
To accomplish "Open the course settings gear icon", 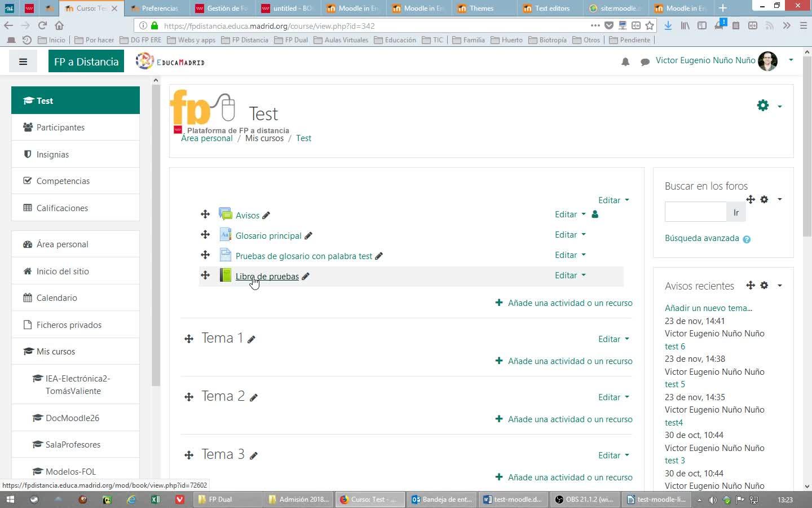I will click(x=763, y=106).
